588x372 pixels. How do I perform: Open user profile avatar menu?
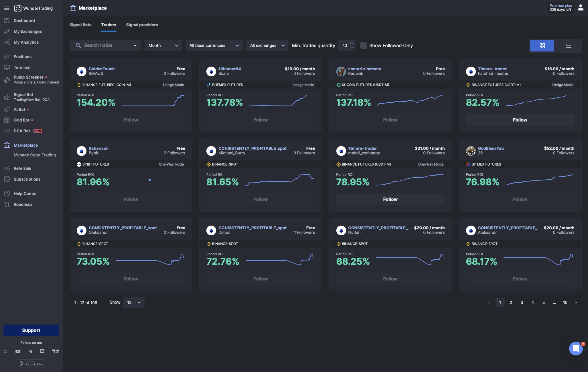[581, 8]
